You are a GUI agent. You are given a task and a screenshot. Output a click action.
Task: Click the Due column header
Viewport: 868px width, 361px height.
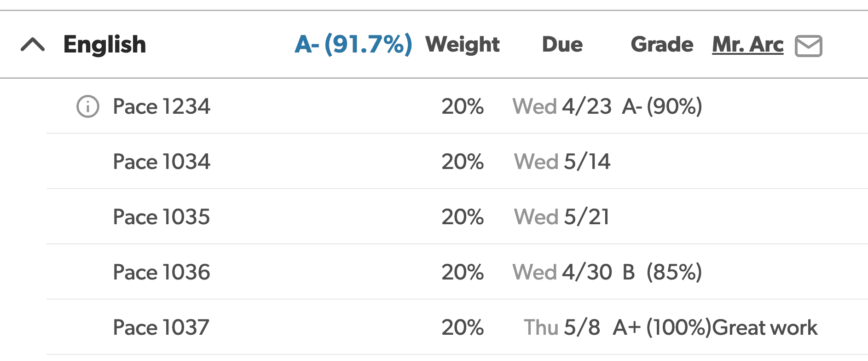pos(562,45)
